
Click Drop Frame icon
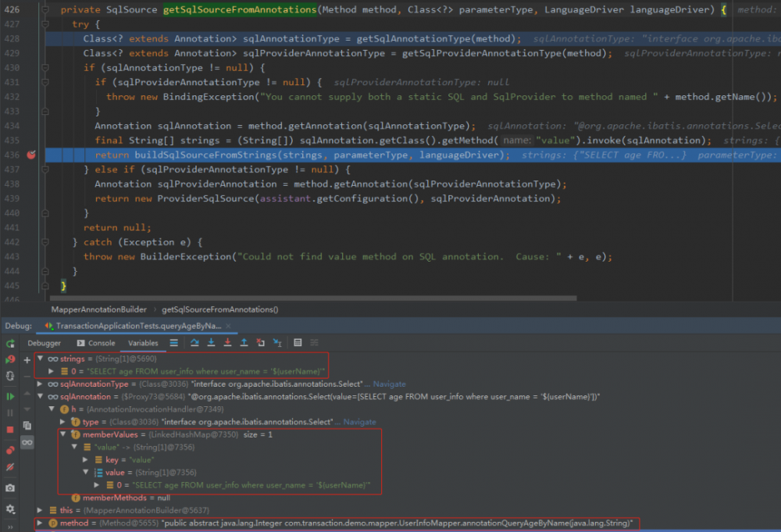(x=261, y=343)
